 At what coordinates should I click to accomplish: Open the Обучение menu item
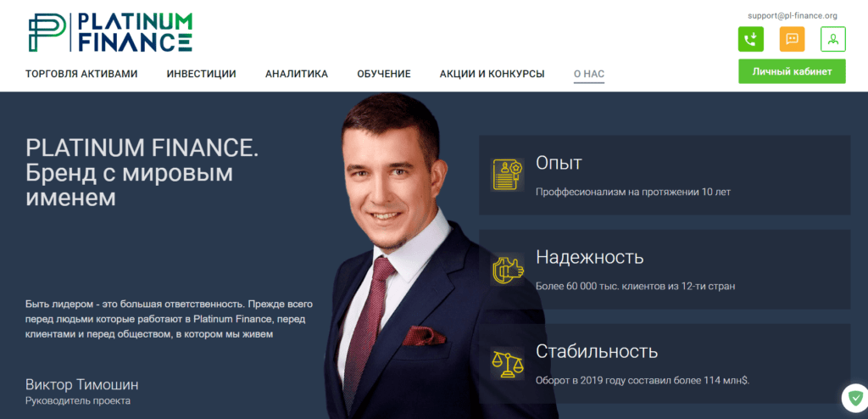[384, 74]
